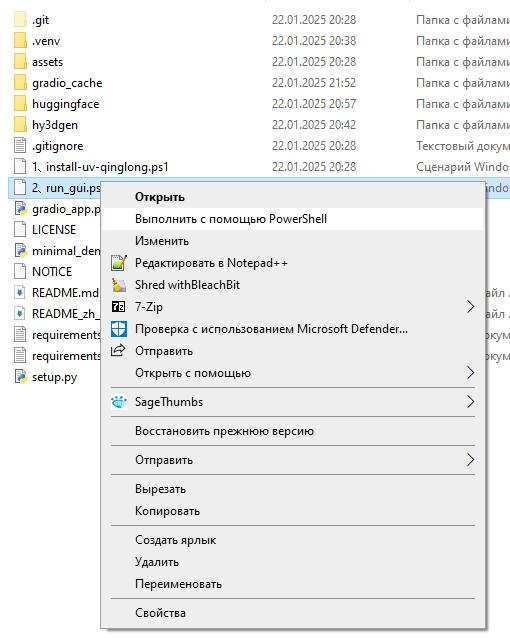Select the .venv folder icon
510x638 pixels.
[x=20, y=41]
